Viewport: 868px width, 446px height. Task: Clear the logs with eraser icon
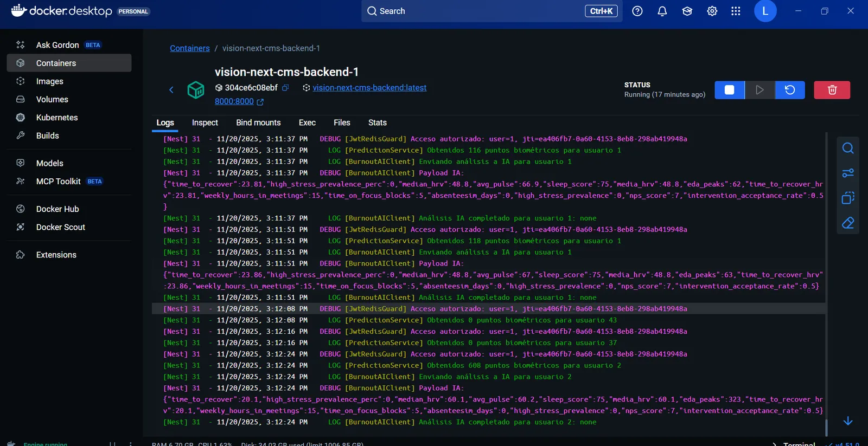(x=848, y=223)
